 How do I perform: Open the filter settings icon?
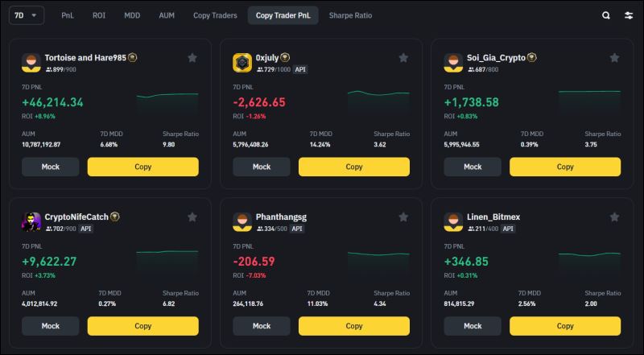click(629, 15)
